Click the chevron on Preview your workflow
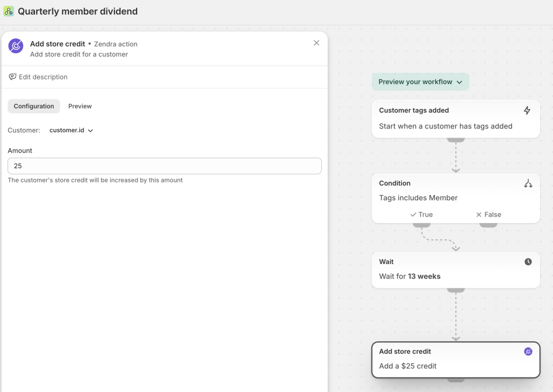 pos(460,82)
